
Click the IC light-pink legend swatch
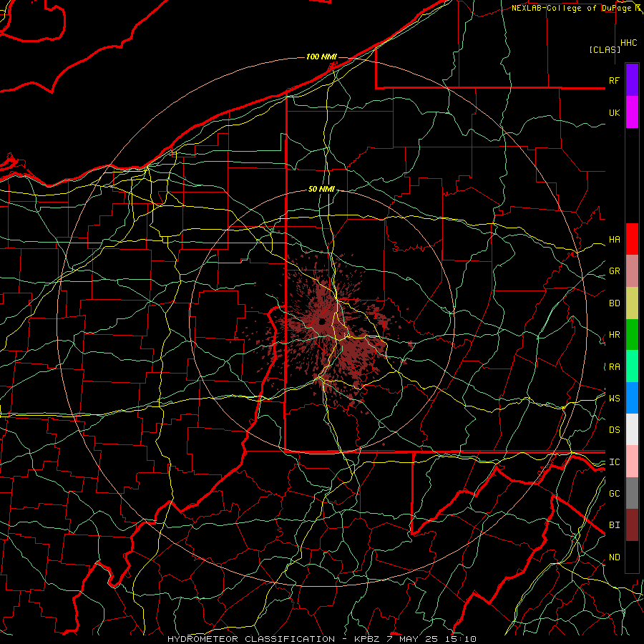click(632, 462)
